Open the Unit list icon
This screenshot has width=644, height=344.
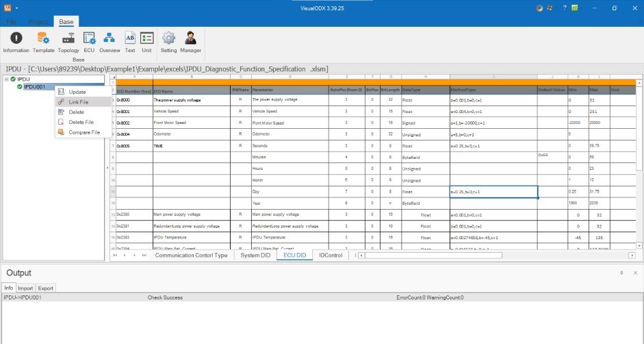[x=146, y=42]
